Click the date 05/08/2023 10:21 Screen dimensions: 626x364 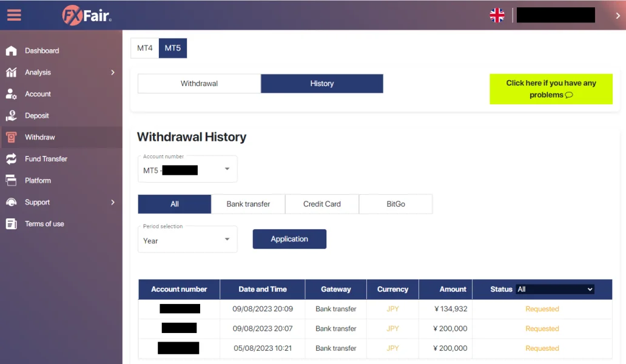[x=263, y=348]
